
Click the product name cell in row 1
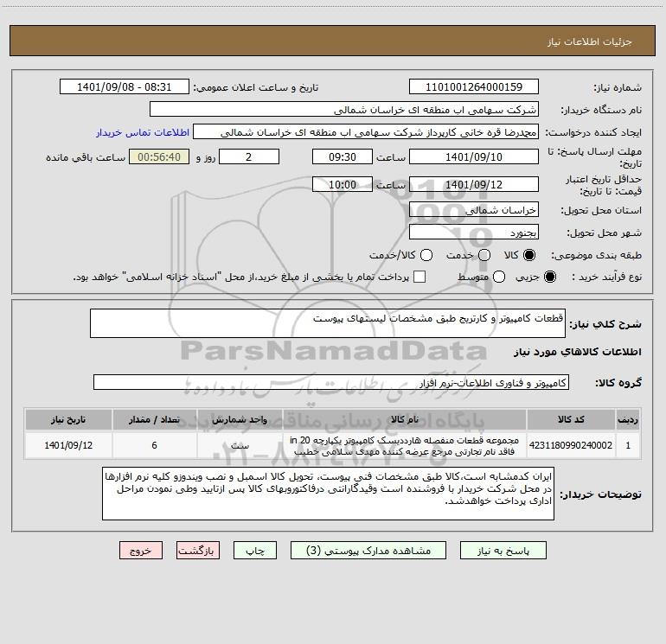(x=405, y=445)
